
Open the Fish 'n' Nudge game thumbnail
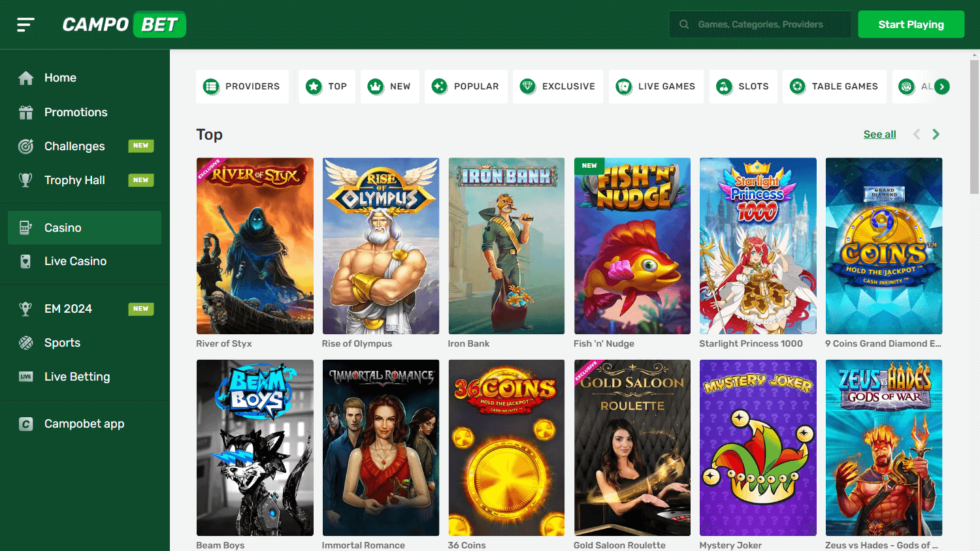tap(632, 246)
